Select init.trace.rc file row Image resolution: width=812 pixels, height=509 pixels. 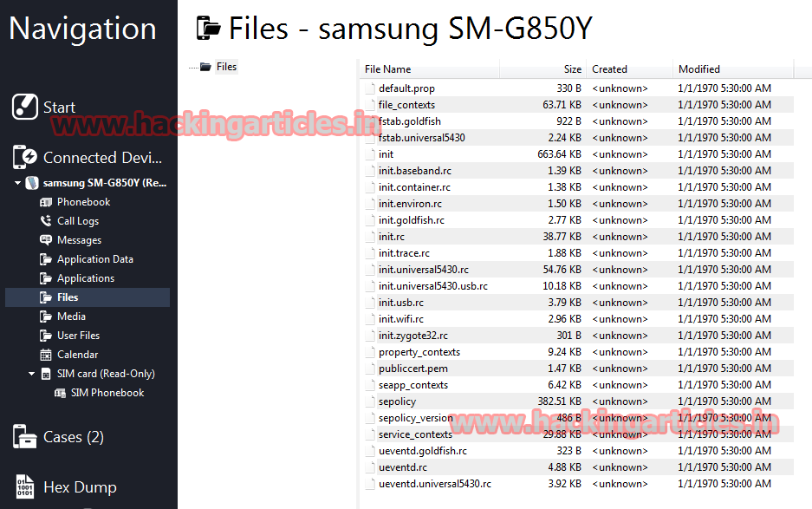(x=576, y=253)
